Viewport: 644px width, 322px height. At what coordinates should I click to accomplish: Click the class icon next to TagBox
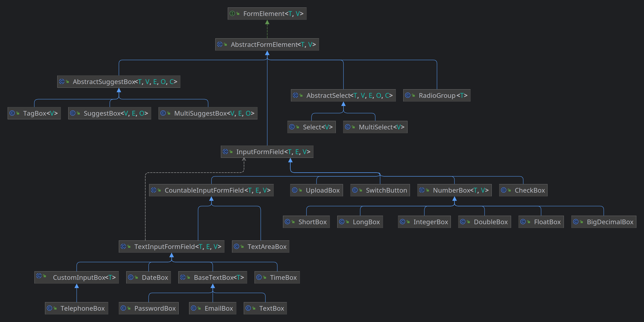pos(12,113)
